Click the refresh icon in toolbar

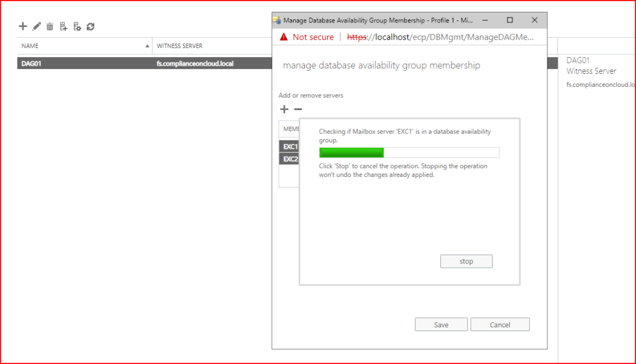point(91,26)
